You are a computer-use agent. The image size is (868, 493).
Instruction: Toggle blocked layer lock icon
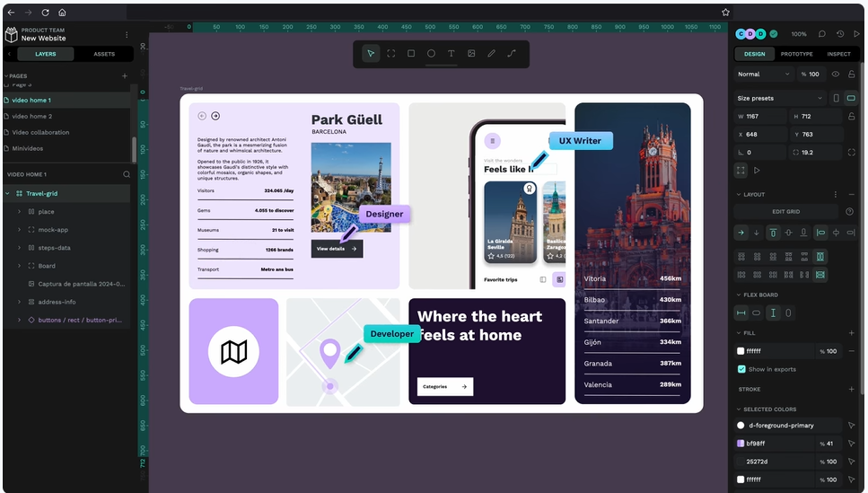tap(851, 75)
